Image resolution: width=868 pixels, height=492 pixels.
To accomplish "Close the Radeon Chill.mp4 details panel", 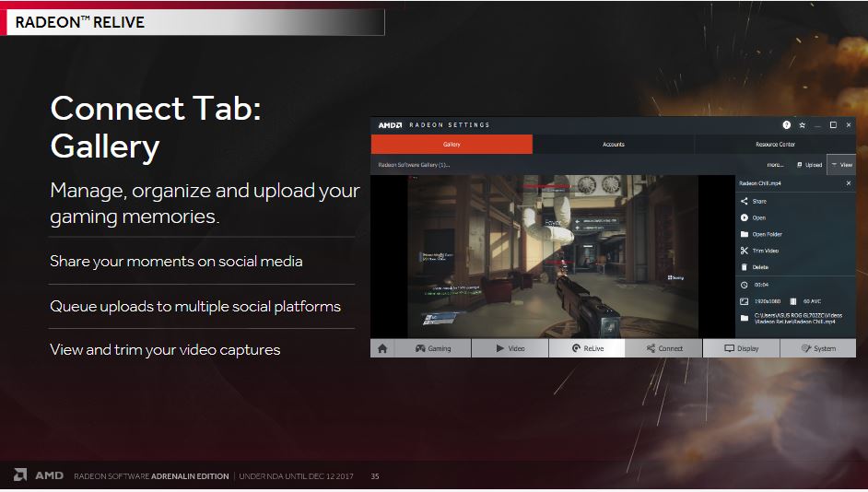I will click(x=849, y=183).
